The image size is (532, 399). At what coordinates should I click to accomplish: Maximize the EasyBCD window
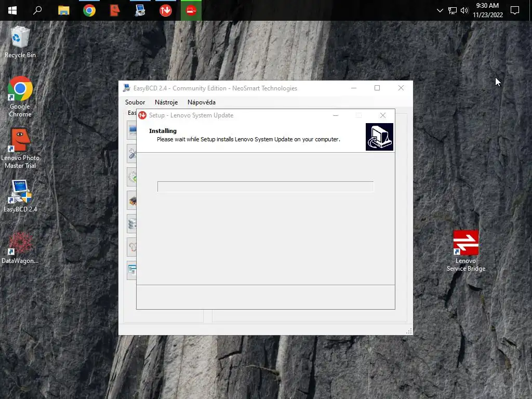377,88
